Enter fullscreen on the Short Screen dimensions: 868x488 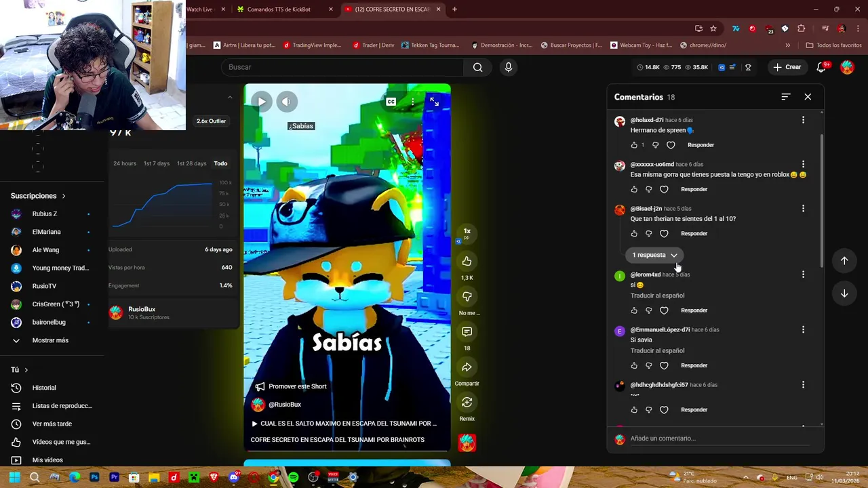434,102
